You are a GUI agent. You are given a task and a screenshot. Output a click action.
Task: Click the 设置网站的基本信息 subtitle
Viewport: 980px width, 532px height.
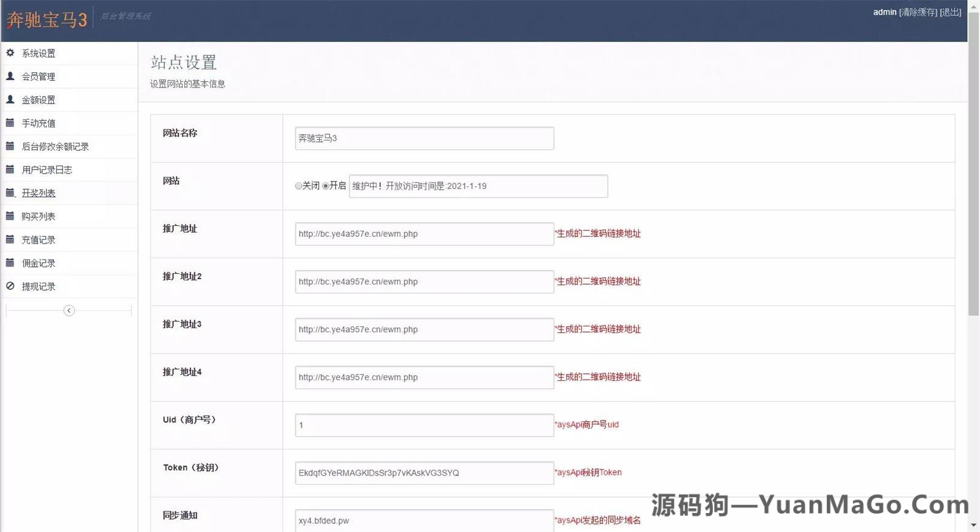pyautogui.click(x=188, y=84)
